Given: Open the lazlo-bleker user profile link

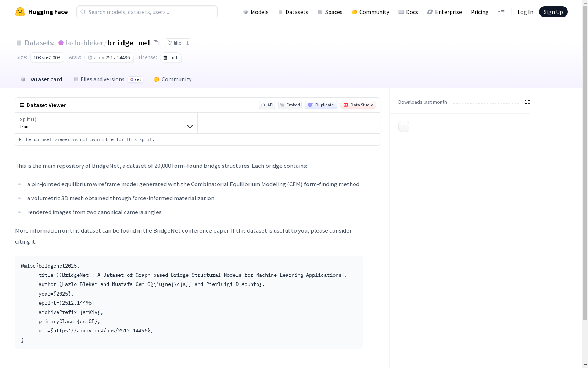Looking at the screenshot, I should point(84,43).
